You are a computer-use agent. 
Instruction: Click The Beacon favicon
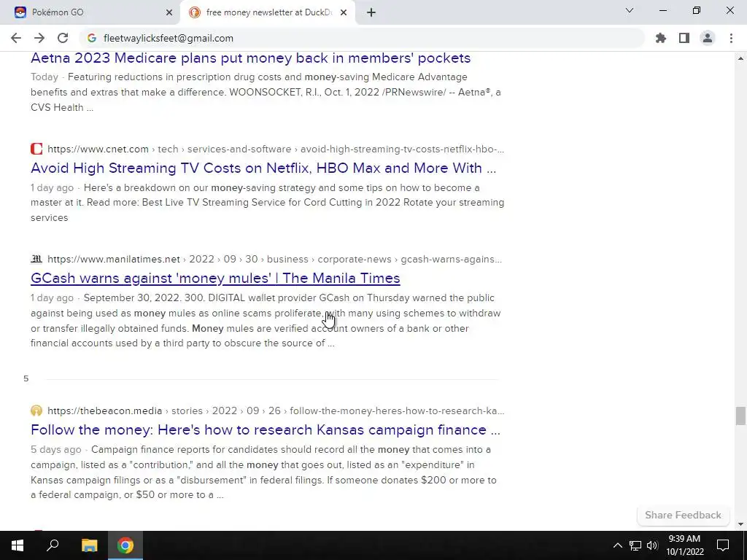click(x=36, y=411)
